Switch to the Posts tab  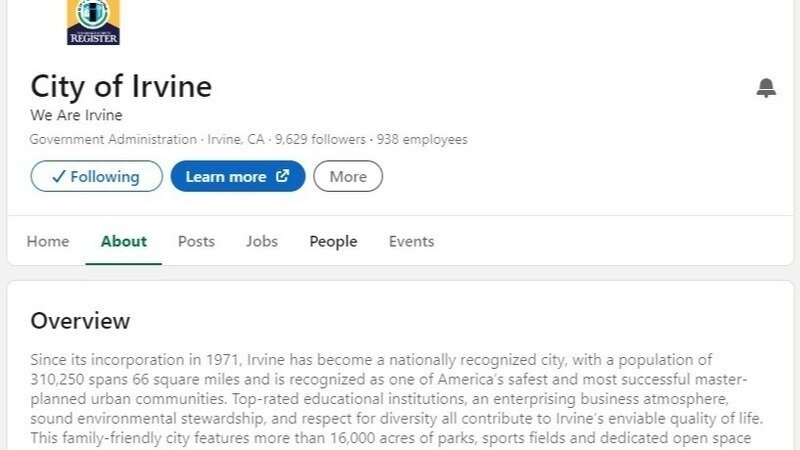click(x=196, y=241)
